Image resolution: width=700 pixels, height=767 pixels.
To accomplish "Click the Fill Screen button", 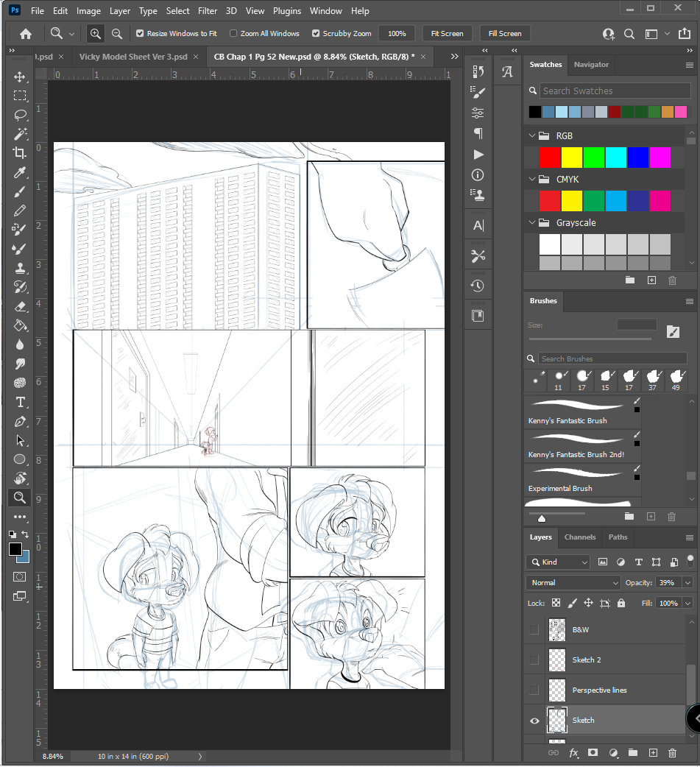I will (505, 33).
